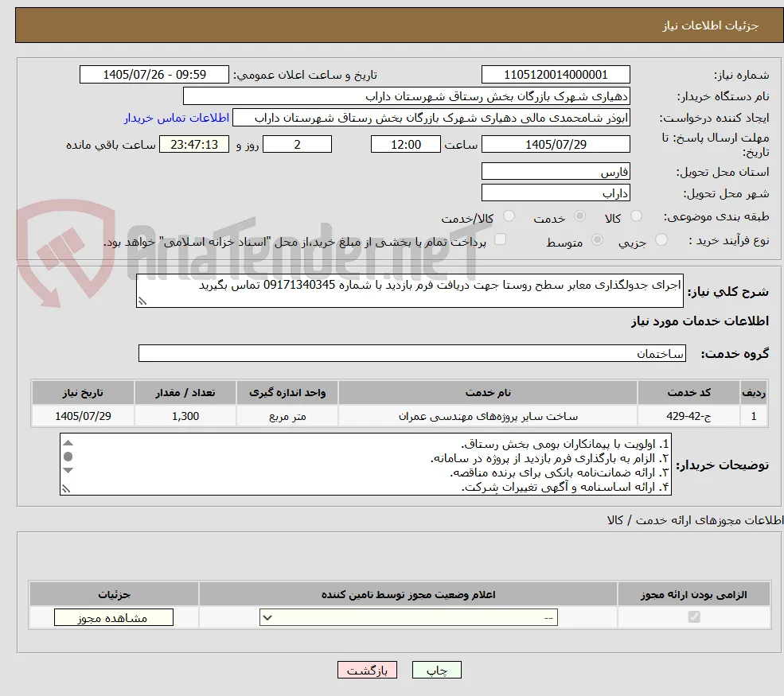
Task: Click the مشاهده مجوز button
Action: coord(114,617)
